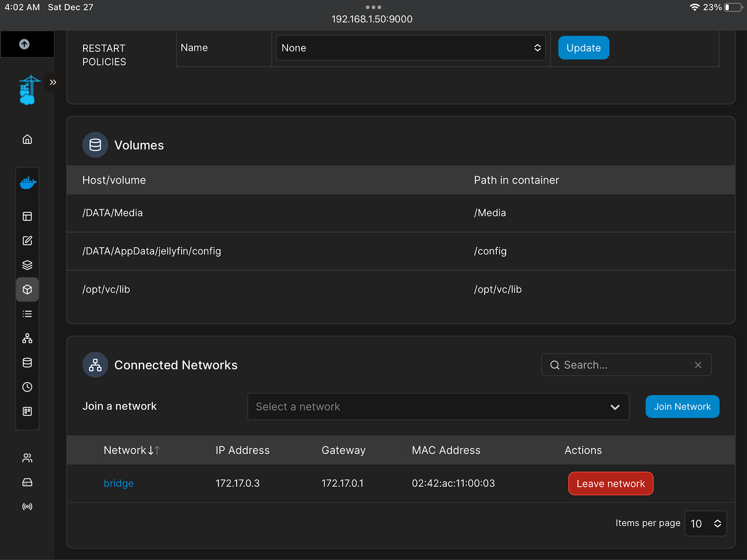Select the Containers cube icon in the sidebar
Screen dimensions: 747x560
(x=27, y=289)
